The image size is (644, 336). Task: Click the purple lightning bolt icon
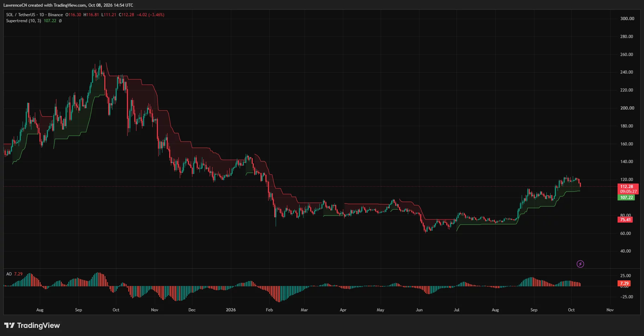[x=580, y=264]
